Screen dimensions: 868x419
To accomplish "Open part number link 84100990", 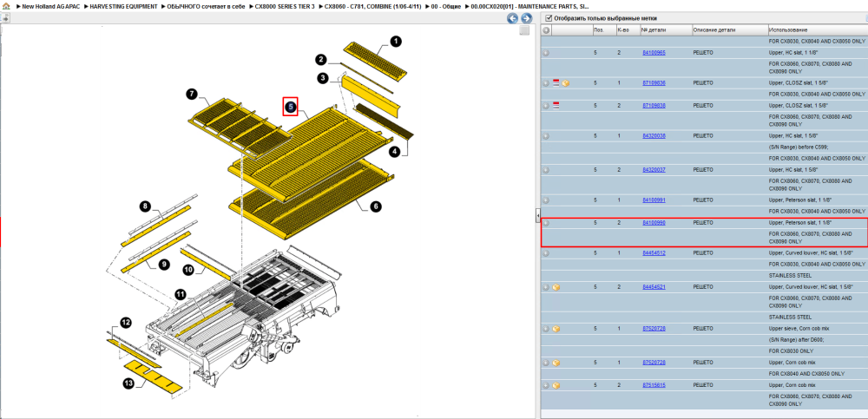I will coord(654,223).
